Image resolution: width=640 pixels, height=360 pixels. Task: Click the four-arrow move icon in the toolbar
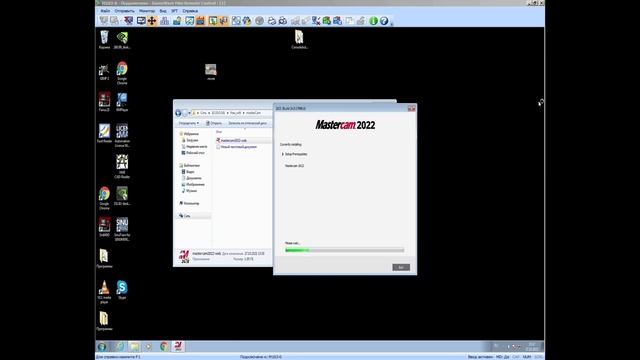152,21
